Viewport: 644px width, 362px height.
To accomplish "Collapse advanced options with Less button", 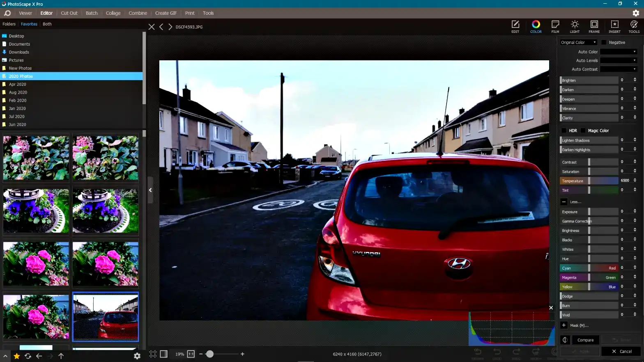I will [564, 202].
